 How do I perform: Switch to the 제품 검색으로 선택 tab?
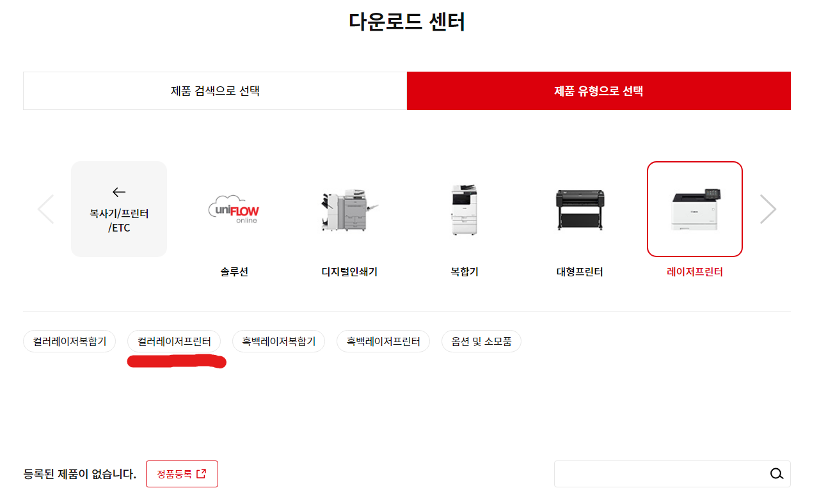(214, 91)
